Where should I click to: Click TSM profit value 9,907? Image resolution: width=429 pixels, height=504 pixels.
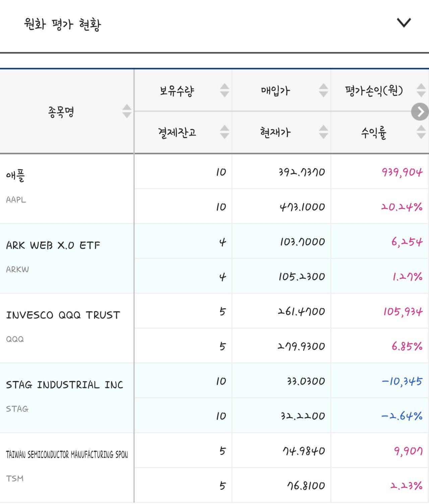click(x=408, y=451)
